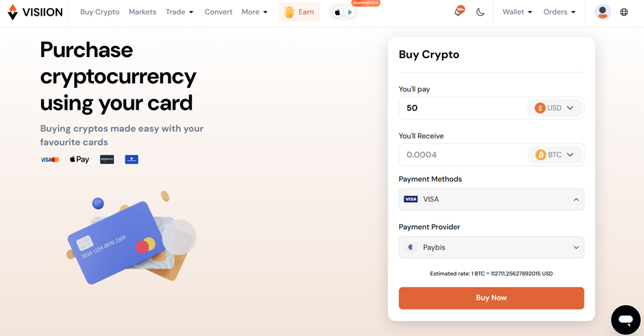Click the Apple App Store icon

pyautogui.click(x=337, y=12)
